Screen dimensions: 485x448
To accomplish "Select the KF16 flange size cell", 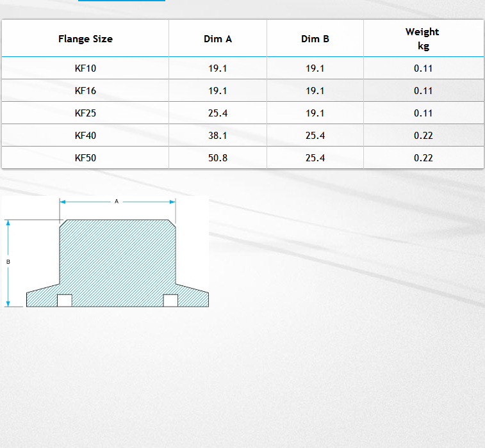I will [85, 90].
